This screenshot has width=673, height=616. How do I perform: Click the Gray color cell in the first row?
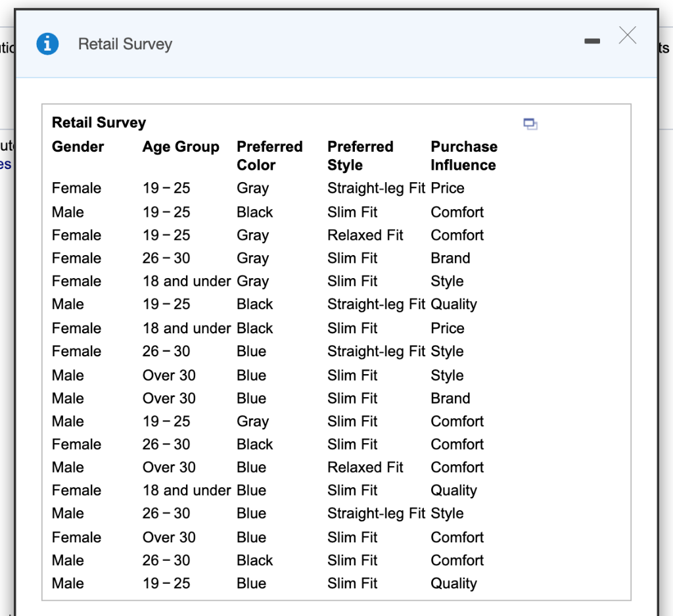pyautogui.click(x=252, y=188)
